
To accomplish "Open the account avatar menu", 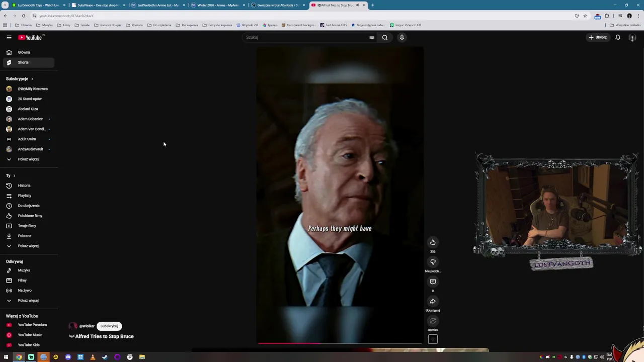I will [632, 37].
